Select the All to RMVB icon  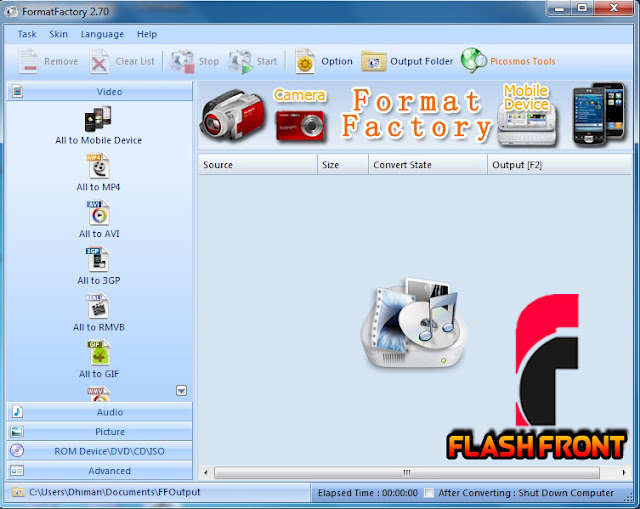(x=98, y=306)
